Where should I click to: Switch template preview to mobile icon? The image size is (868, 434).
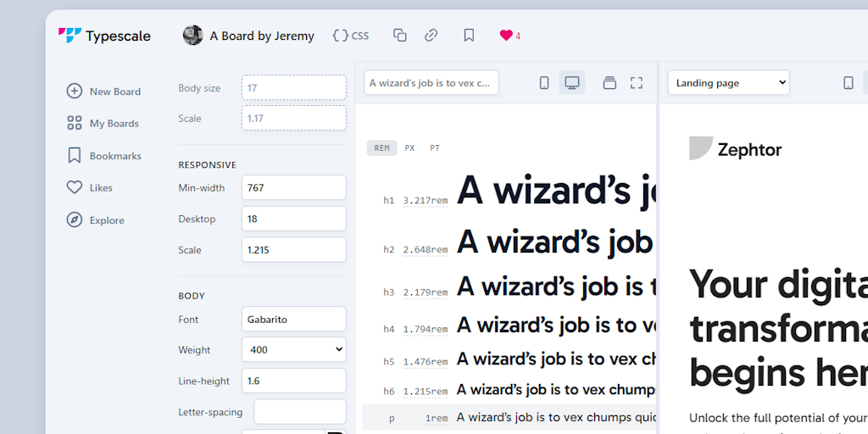(x=848, y=83)
